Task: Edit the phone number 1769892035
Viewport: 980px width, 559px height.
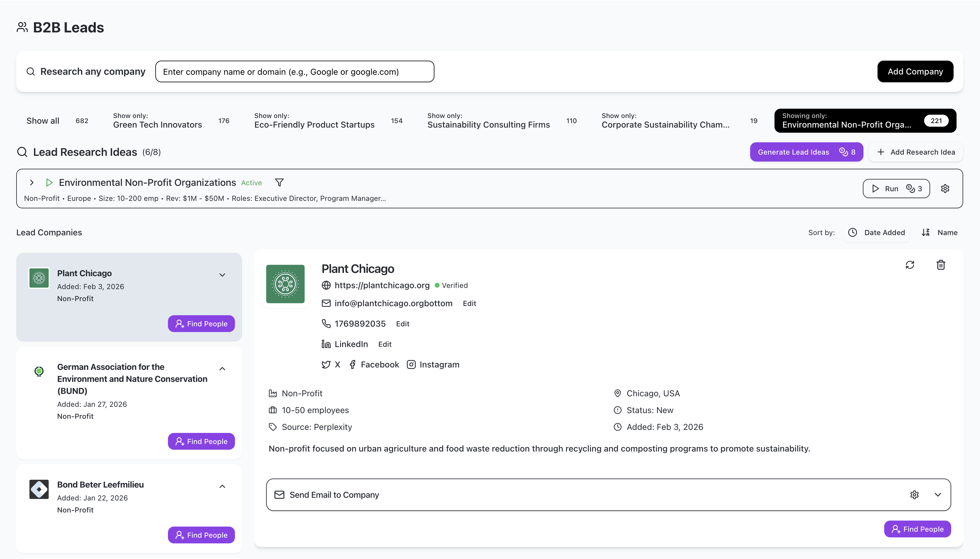Action: (x=402, y=324)
